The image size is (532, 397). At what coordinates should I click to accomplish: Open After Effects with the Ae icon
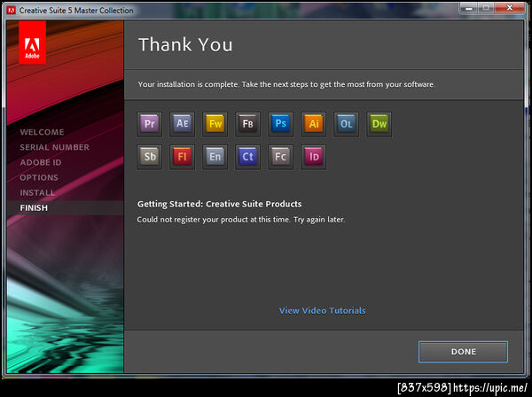pyautogui.click(x=182, y=124)
